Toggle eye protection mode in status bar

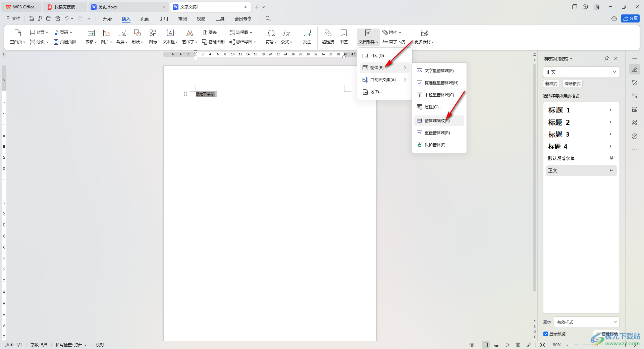click(472, 345)
